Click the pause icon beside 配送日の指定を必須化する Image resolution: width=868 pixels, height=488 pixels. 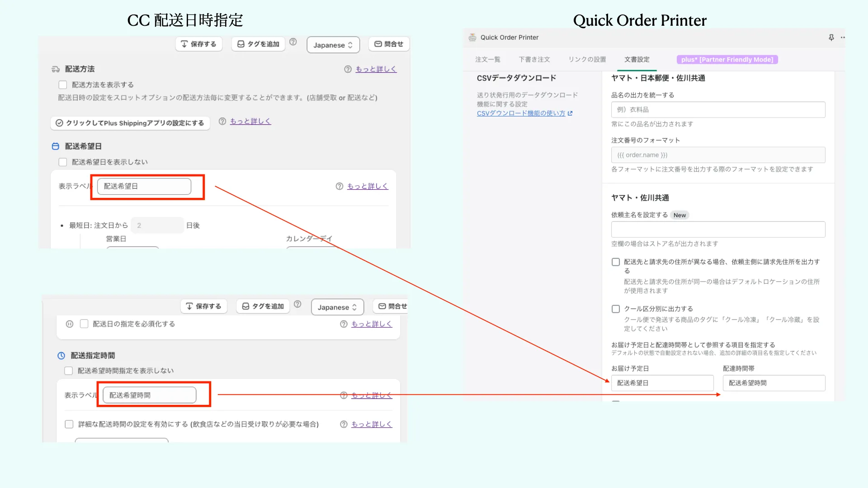pos(70,324)
